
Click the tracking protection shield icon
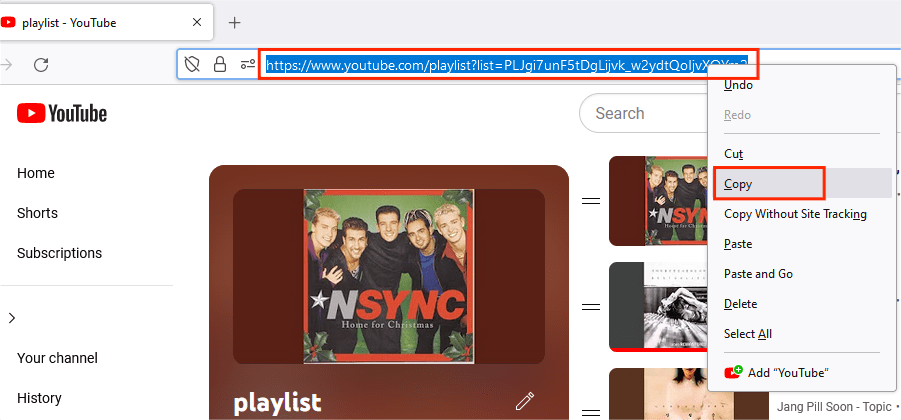192,65
